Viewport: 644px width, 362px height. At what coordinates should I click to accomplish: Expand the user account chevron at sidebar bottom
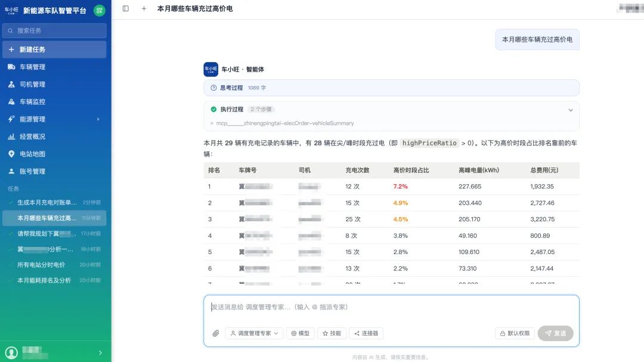(101, 352)
